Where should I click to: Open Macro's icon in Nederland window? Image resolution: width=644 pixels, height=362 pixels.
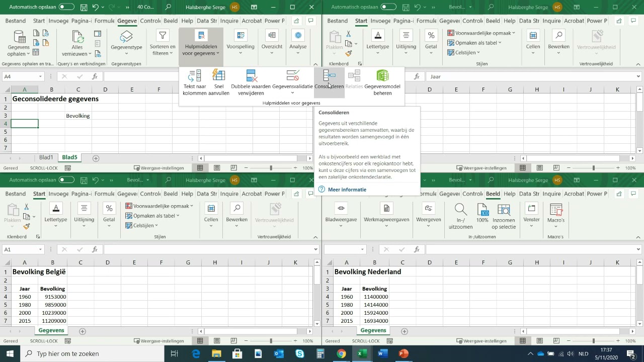coord(556,209)
